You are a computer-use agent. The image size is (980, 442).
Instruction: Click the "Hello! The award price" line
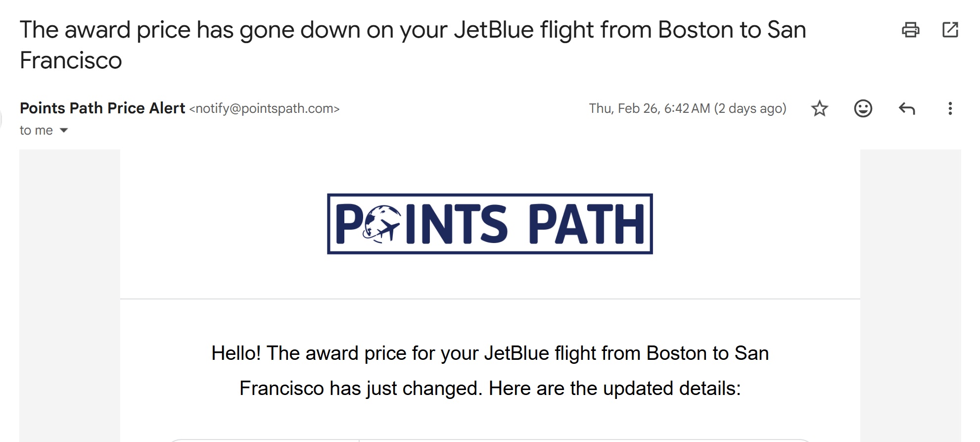[x=490, y=353]
